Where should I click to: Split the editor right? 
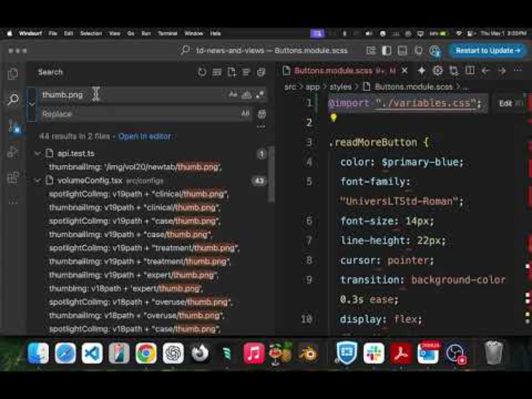pyautogui.click(x=470, y=71)
